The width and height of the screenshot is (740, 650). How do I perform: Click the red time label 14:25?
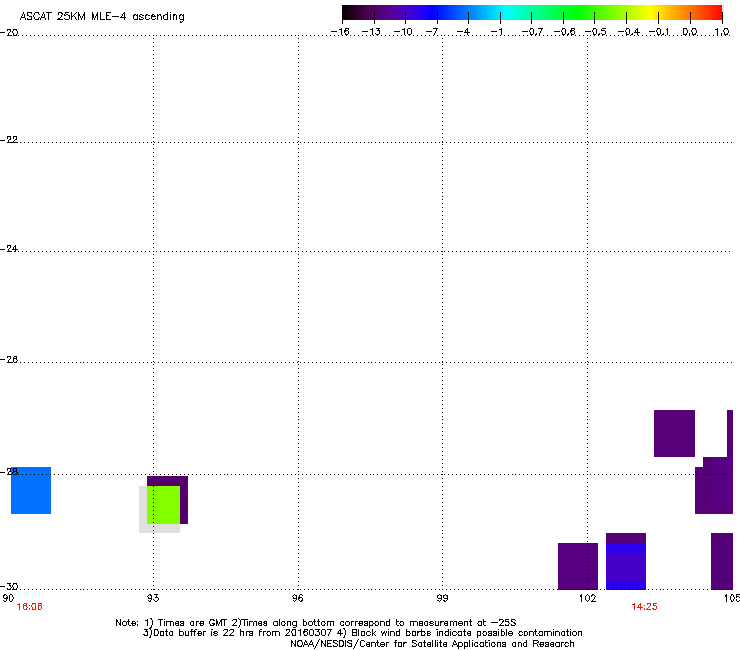click(644, 607)
